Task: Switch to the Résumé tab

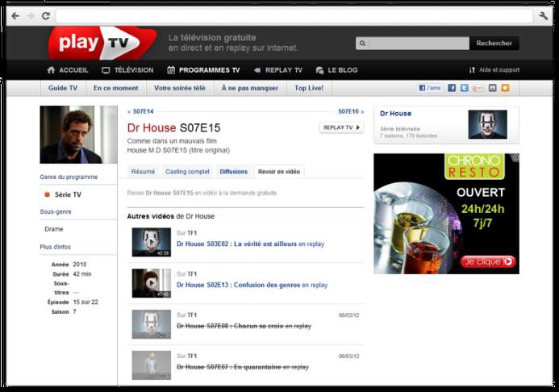Action: [x=143, y=172]
